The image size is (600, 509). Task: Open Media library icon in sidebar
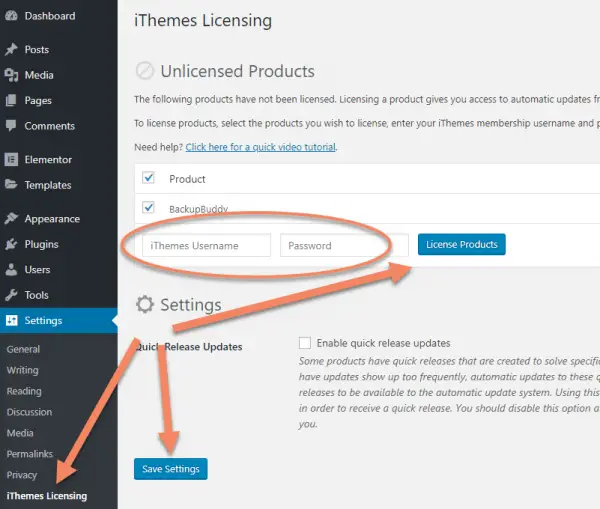pos(11,75)
